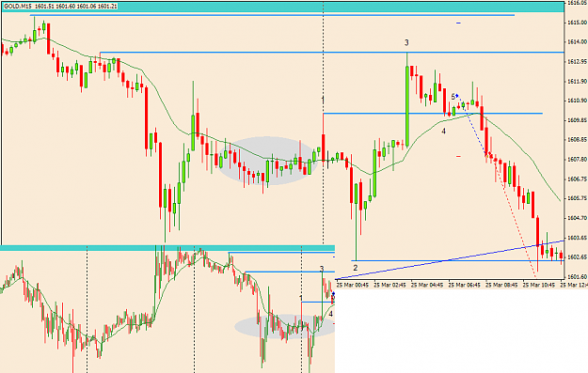Screen dimensions: 588x373
Task: Select the 1606.75 price level label
Action: point(578,179)
